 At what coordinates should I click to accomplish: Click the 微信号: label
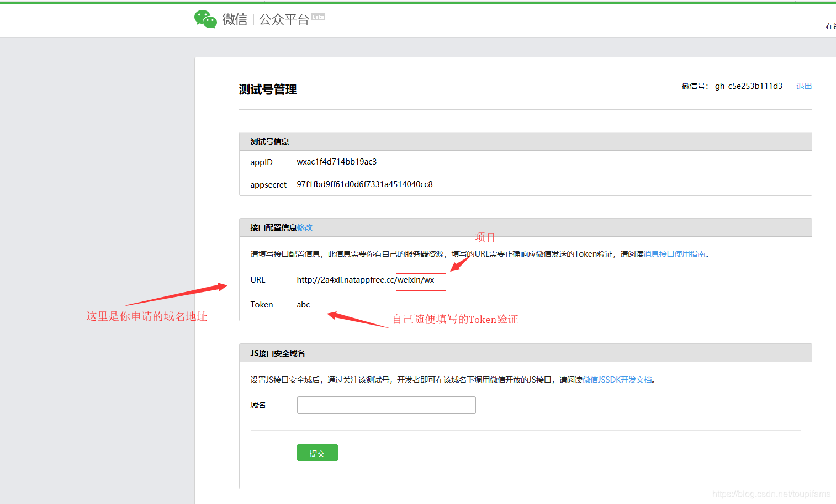695,86
